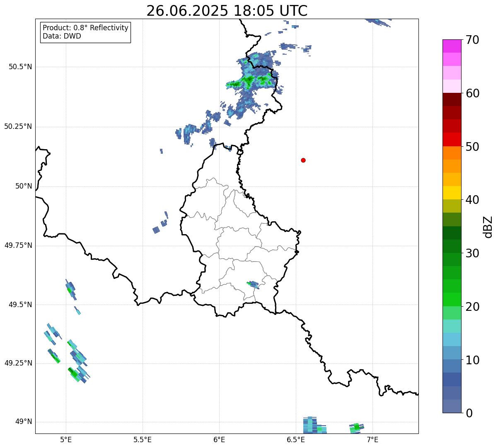The image size is (498, 448).
Task: Select the title "26.06.2025 18:05 UTC"
Action: click(x=227, y=10)
